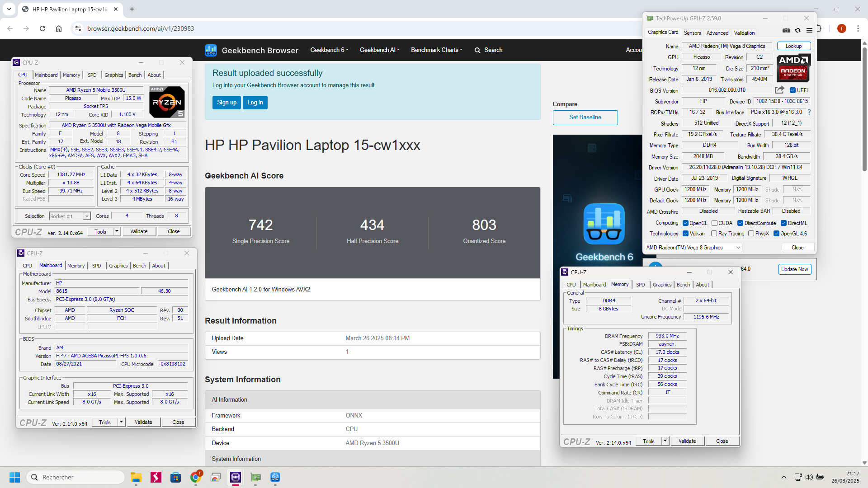
Task: Go to browser home via house icon
Action: (x=59, y=28)
